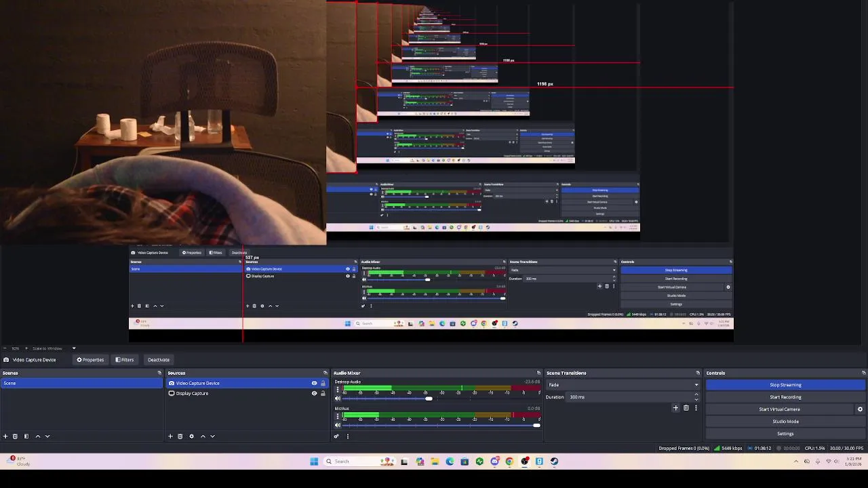Pop out the Audio Mixer dock
868x488 pixels.
click(539, 373)
